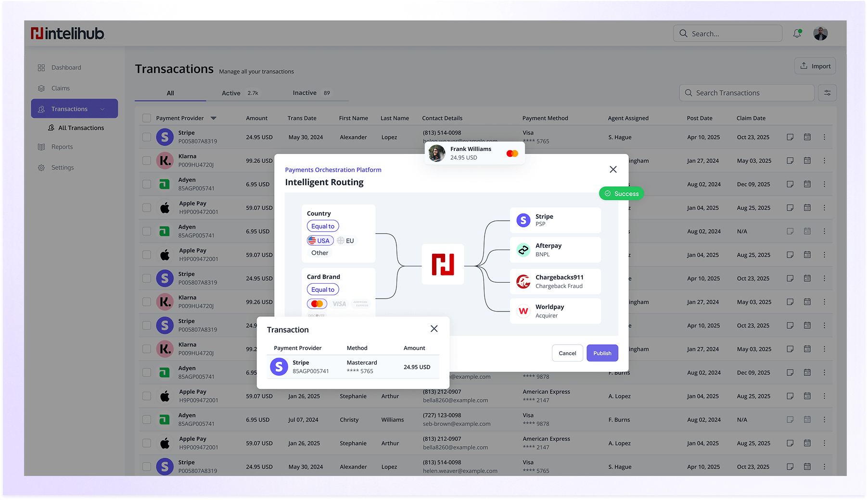This screenshot has height=500, width=868.
Task: Click the notification bell icon
Action: coord(797,34)
